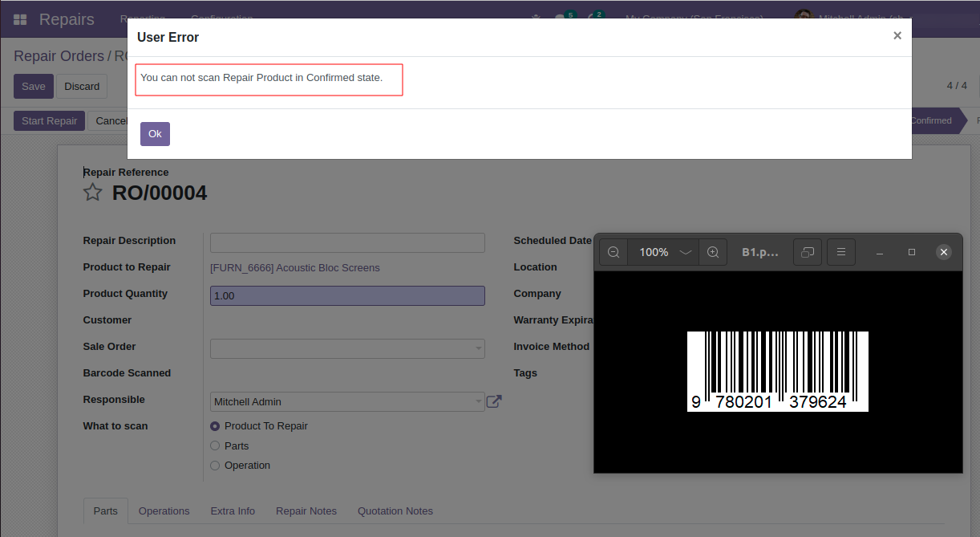Viewport: 980px width, 537px height.
Task: Show the Repair Notes tab
Action: (x=306, y=511)
